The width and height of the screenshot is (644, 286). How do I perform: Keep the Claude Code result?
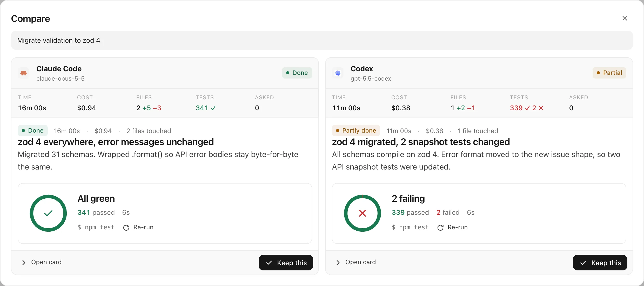click(x=286, y=263)
